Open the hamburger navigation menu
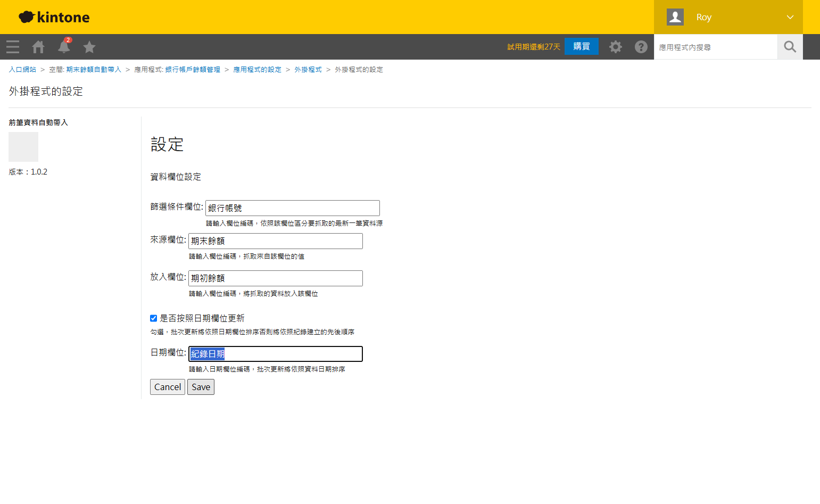The height and width of the screenshot is (504, 820). pyautogui.click(x=13, y=47)
